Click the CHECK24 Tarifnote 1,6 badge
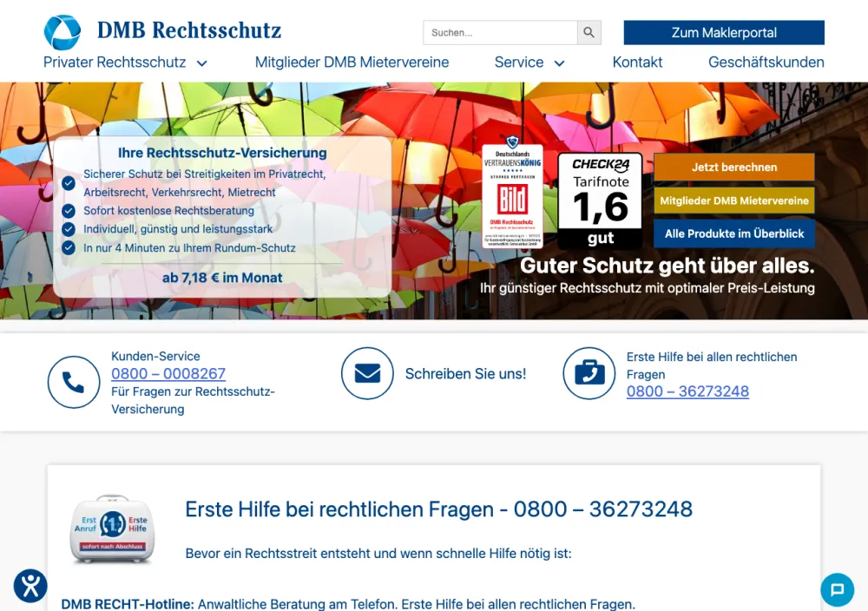 [x=601, y=200]
